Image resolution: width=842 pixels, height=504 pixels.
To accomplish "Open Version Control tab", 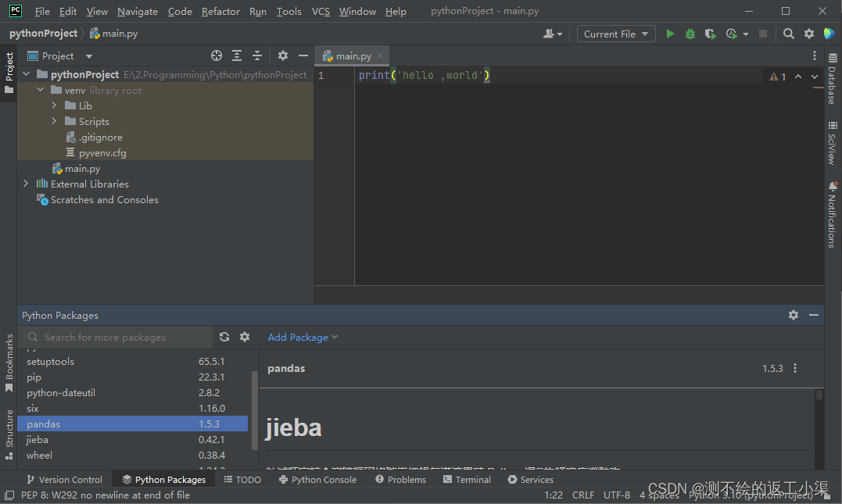I will coord(64,479).
